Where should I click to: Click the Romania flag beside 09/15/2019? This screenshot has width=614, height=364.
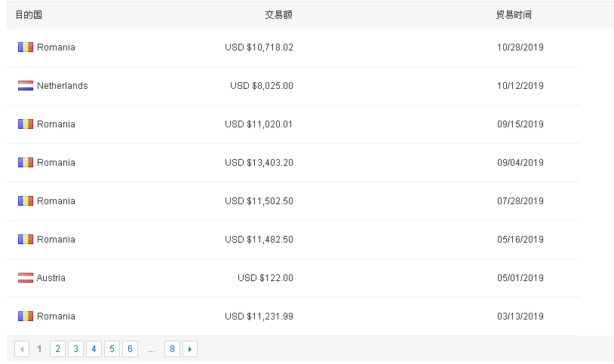coord(26,124)
